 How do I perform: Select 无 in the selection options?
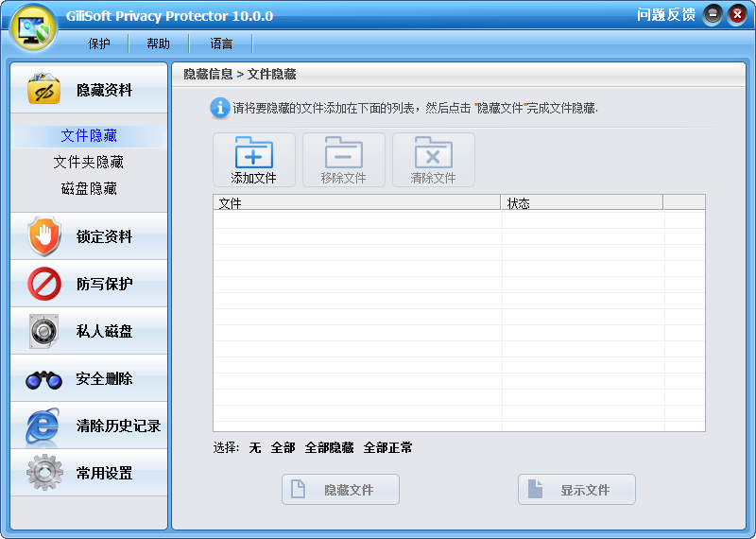pyautogui.click(x=255, y=448)
